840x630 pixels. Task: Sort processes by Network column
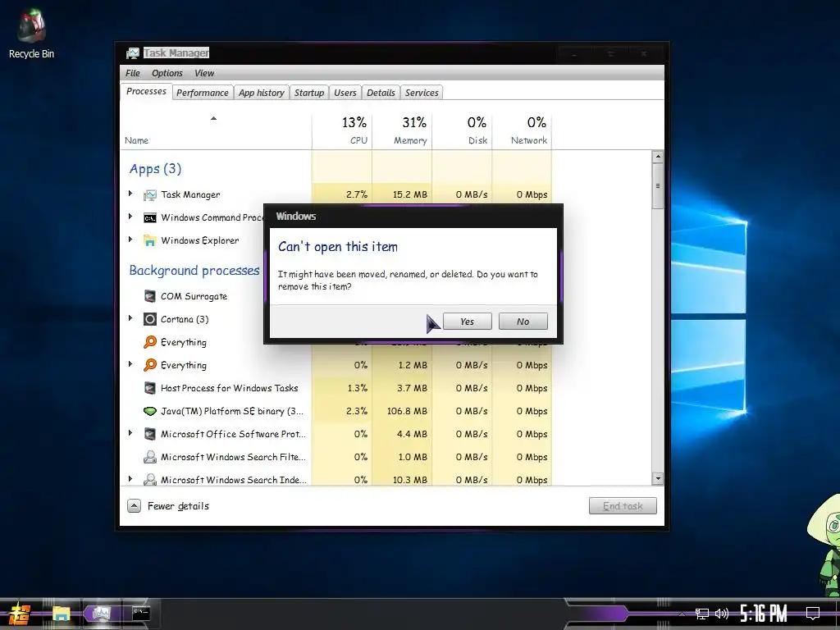(523, 130)
